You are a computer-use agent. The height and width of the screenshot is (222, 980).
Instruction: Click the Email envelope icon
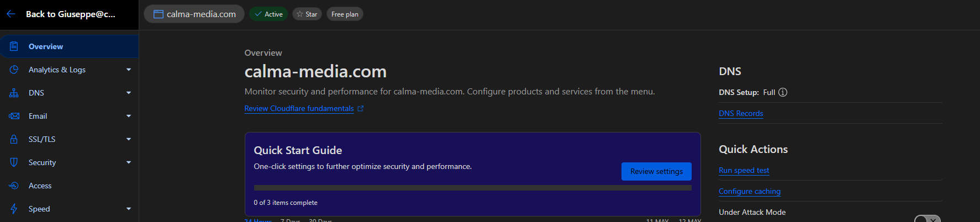14,116
